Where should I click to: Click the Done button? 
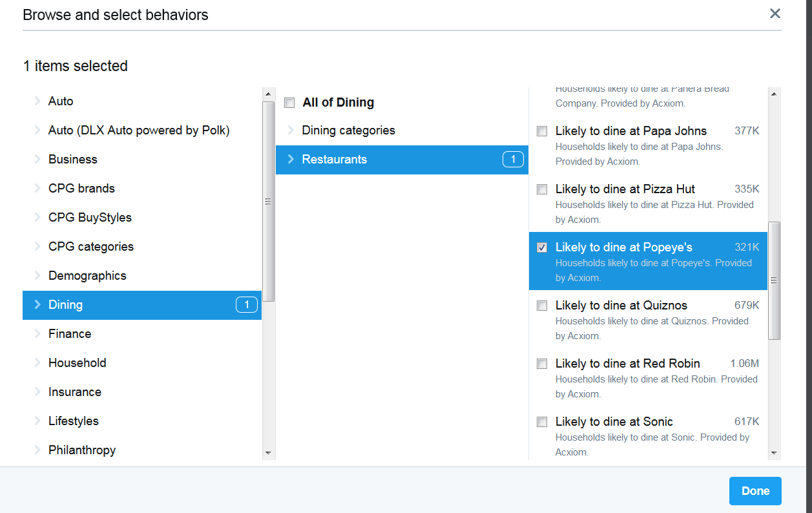tap(755, 491)
